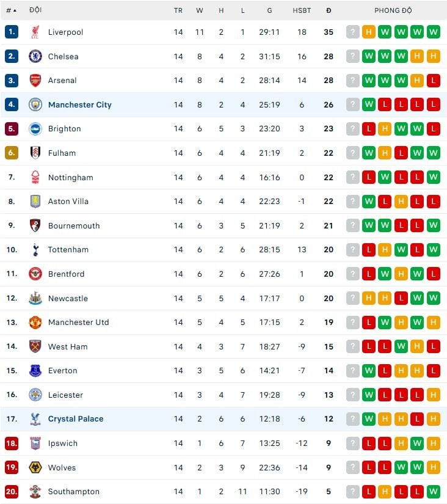The width and height of the screenshot is (447, 504).
Task: Click the Aston Villa club badge
Action: pos(35,201)
